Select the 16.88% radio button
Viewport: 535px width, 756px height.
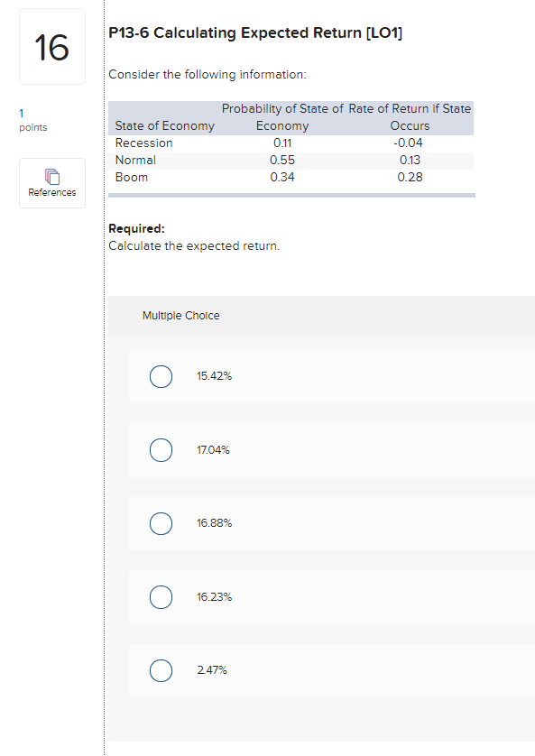click(161, 523)
